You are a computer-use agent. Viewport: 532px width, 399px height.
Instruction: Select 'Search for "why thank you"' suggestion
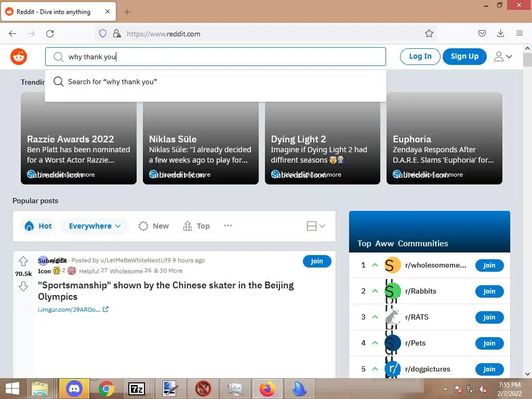[x=216, y=82]
